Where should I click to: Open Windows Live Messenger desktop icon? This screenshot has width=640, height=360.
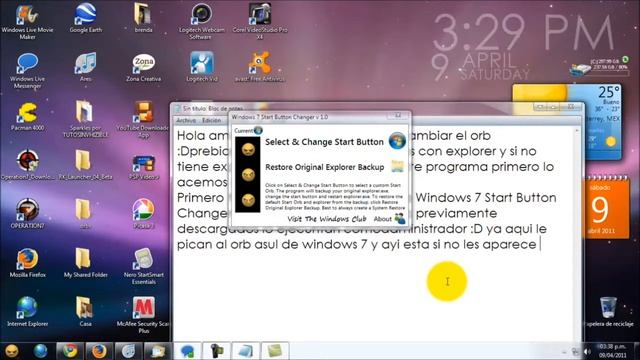pos(27,71)
